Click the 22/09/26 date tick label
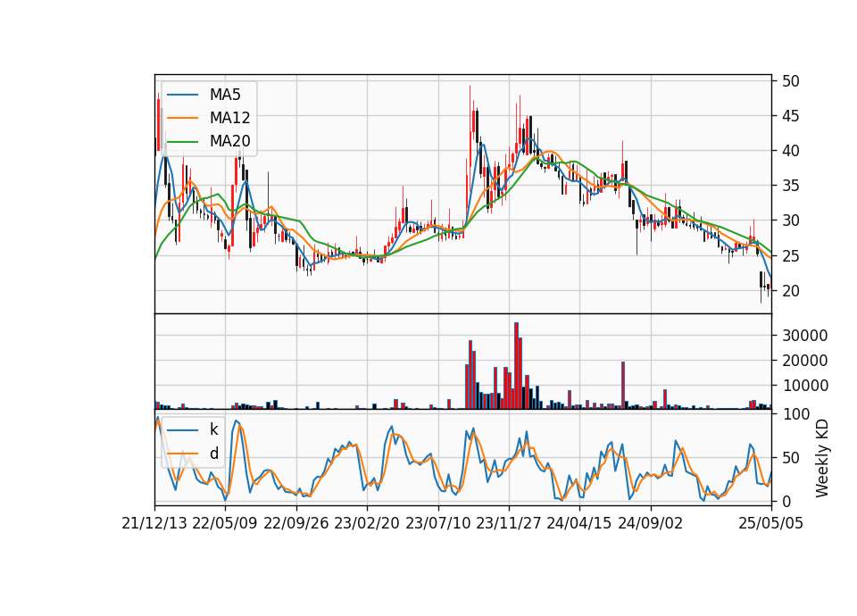Screen dimensions: 857x616 296,524
